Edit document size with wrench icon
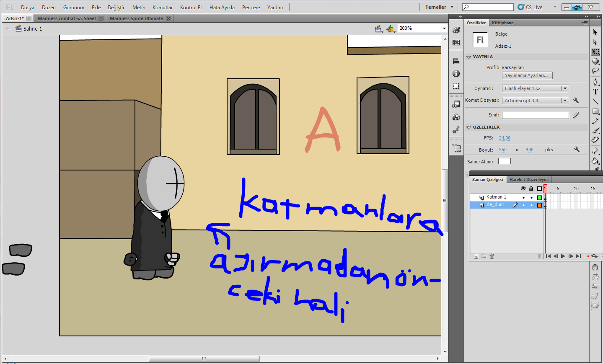603x364 pixels. (x=577, y=150)
